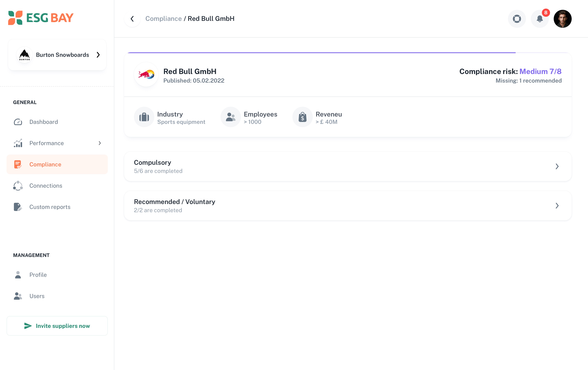This screenshot has width=588, height=370.
Task: Open the Compulsory section row
Action: point(348,166)
